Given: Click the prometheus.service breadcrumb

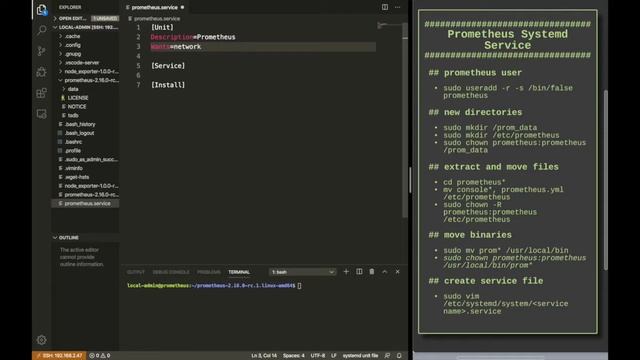Looking at the screenshot, I should tap(157, 19).
